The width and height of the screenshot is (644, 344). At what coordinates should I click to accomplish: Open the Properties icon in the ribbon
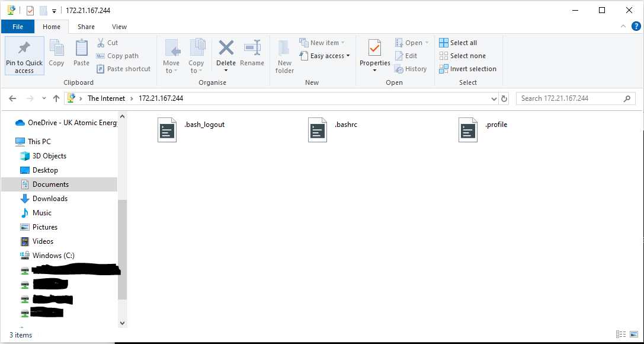pyautogui.click(x=374, y=55)
